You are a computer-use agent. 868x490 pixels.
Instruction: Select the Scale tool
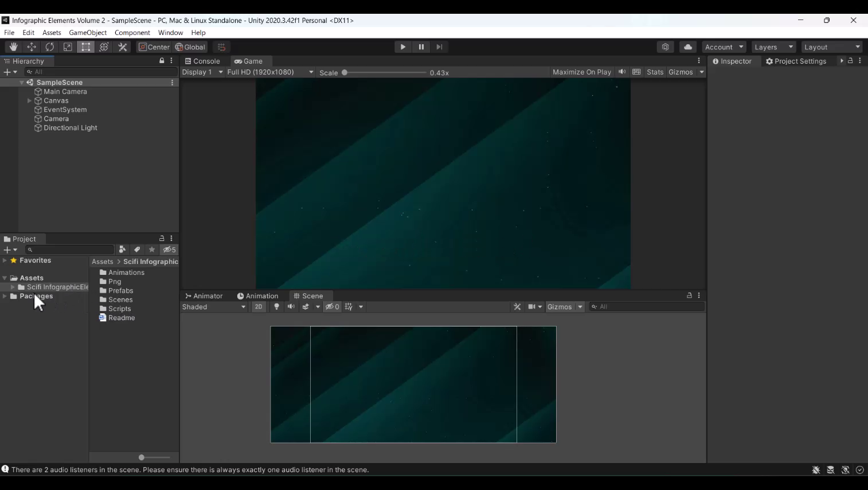coord(68,47)
